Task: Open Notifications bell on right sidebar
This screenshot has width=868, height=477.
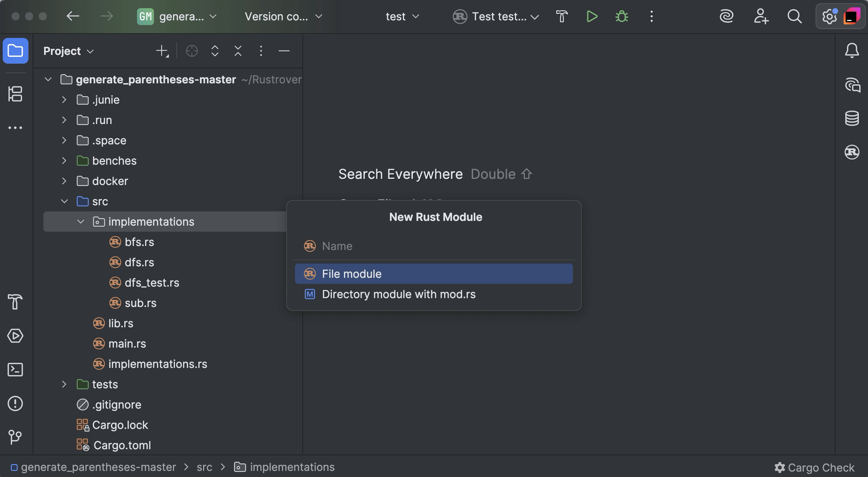Action: coord(852,51)
